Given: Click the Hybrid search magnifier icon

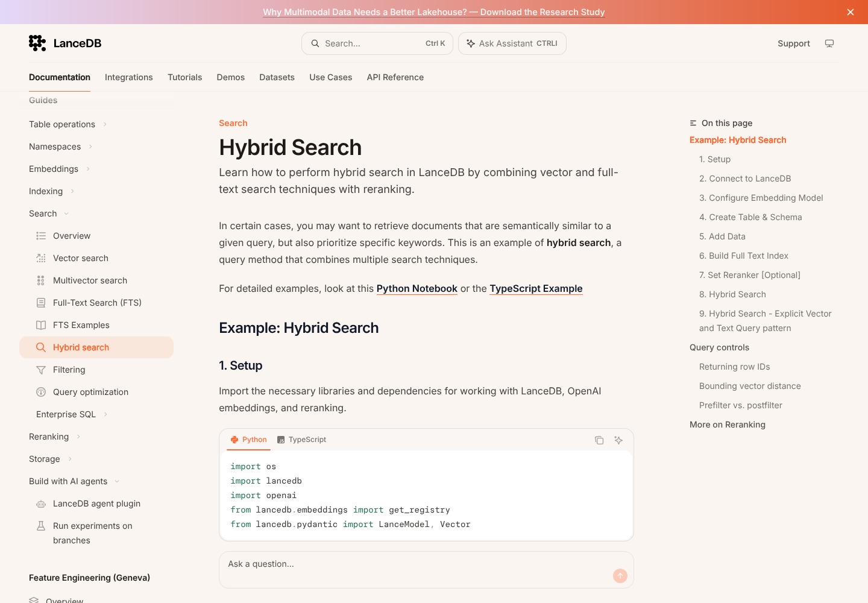Looking at the screenshot, I should tap(41, 347).
